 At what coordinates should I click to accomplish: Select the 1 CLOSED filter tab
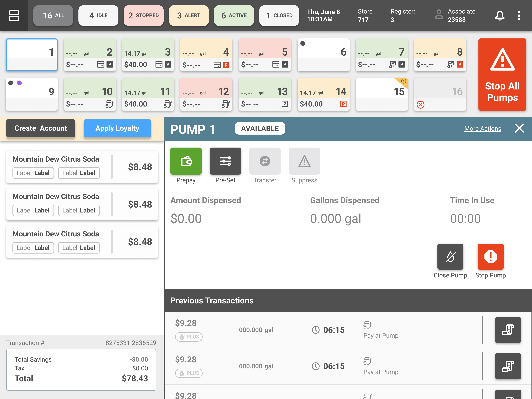point(279,16)
